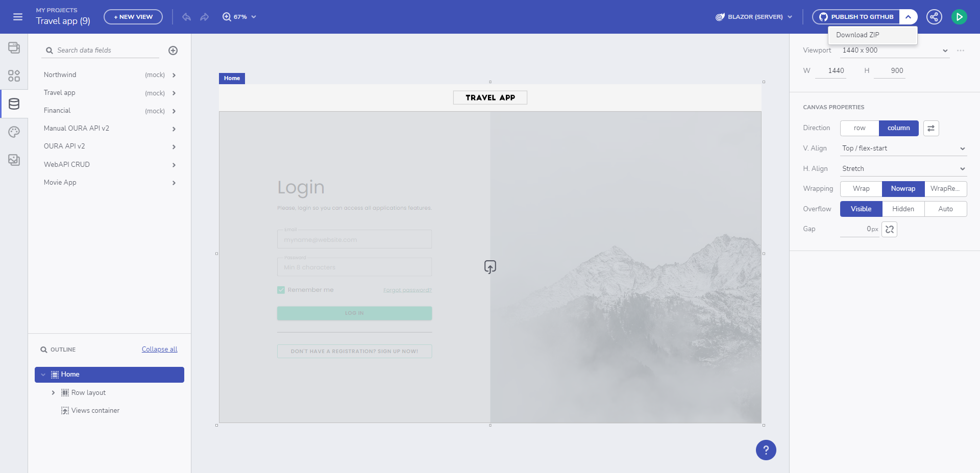The image size is (980, 473).
Task: Select Views container in outline
Action: click(95, 411)
